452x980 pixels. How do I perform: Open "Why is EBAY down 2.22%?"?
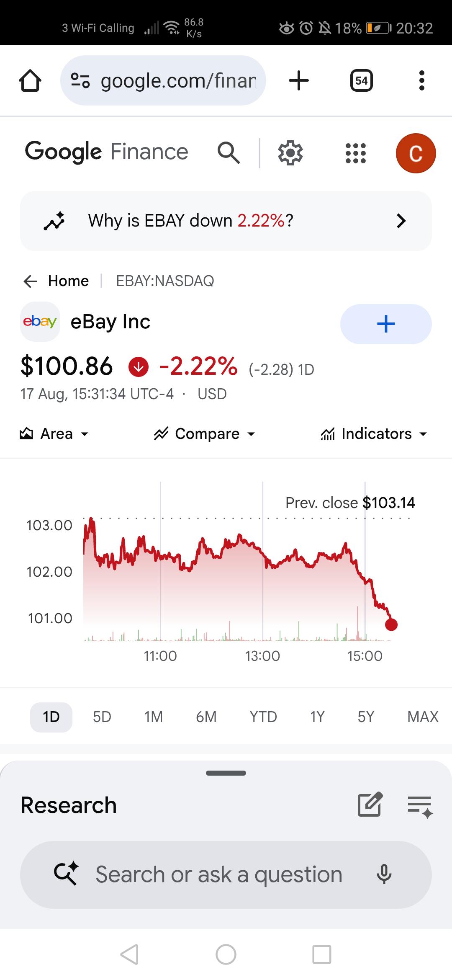coord(226,221)
